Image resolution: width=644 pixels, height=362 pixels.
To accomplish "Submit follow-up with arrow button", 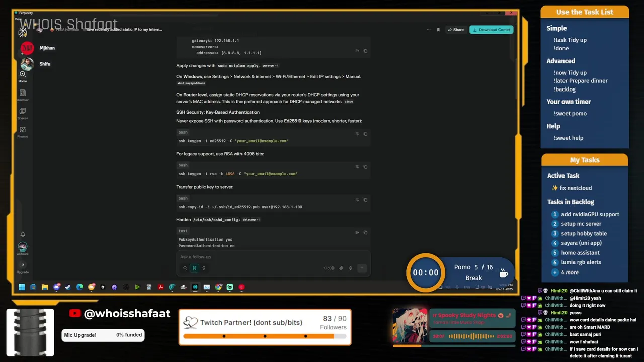I will pyautogui.click(x=362, y=268).
